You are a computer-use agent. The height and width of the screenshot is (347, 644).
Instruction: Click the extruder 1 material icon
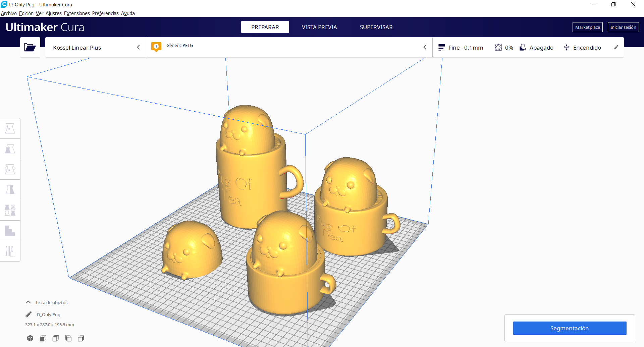point(156,47)
